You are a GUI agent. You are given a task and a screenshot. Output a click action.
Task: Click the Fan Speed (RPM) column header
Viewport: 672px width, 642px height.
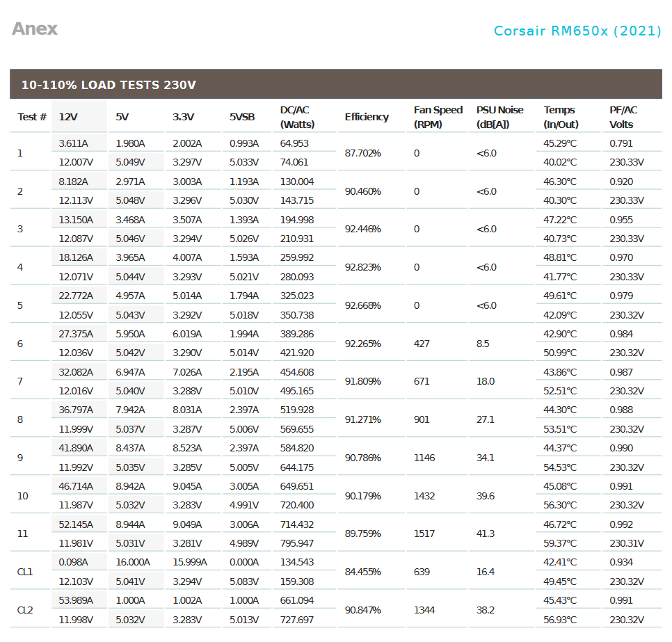point(438,117)
